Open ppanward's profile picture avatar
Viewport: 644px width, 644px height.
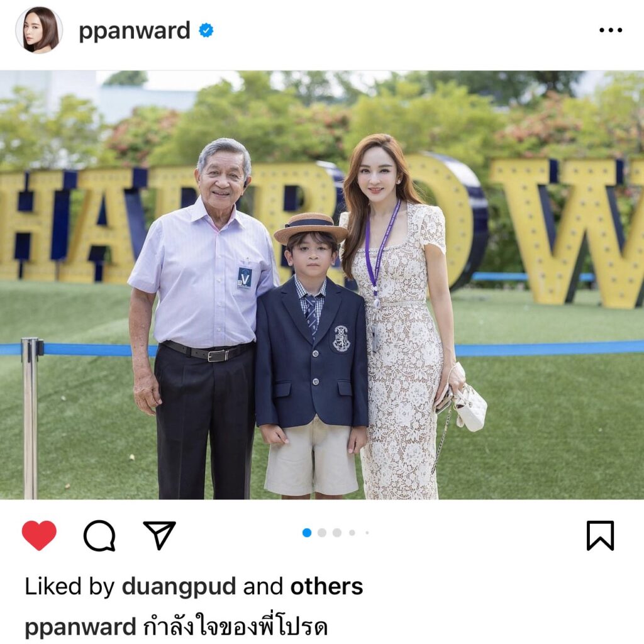[x=39, y=30]
